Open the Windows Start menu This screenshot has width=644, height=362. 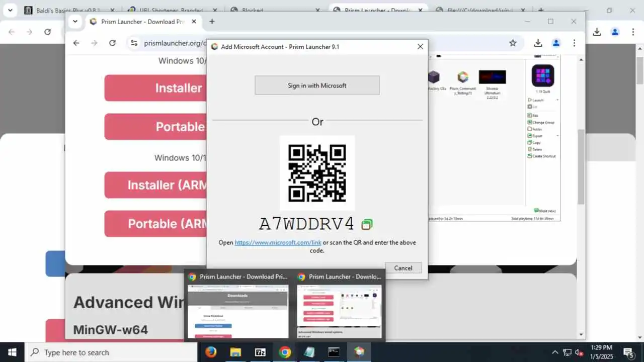12,352
